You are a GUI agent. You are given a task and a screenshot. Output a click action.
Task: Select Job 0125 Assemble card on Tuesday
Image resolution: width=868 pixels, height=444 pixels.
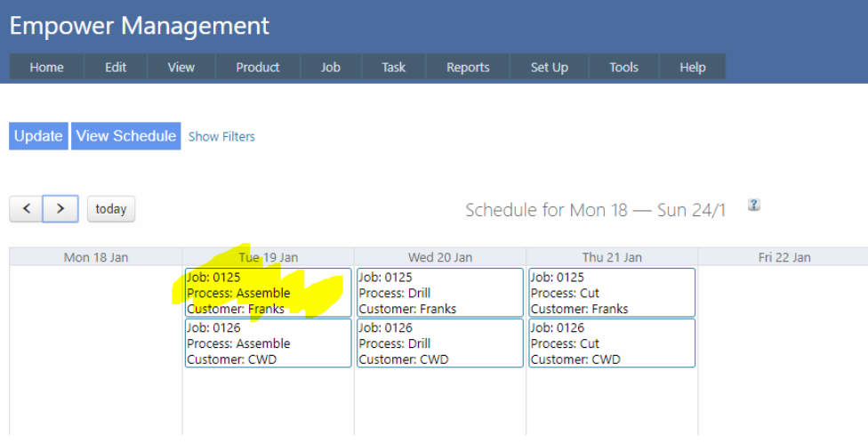[x=268, y=293]
